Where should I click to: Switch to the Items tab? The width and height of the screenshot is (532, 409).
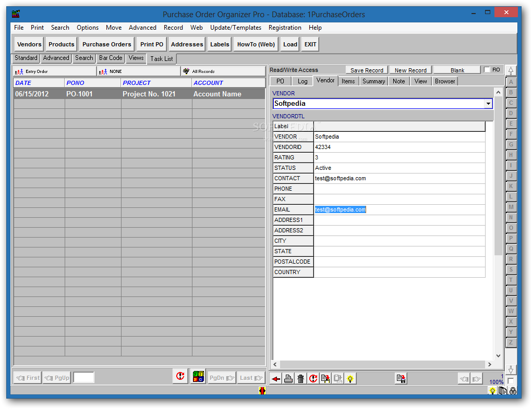coord(348,81)
